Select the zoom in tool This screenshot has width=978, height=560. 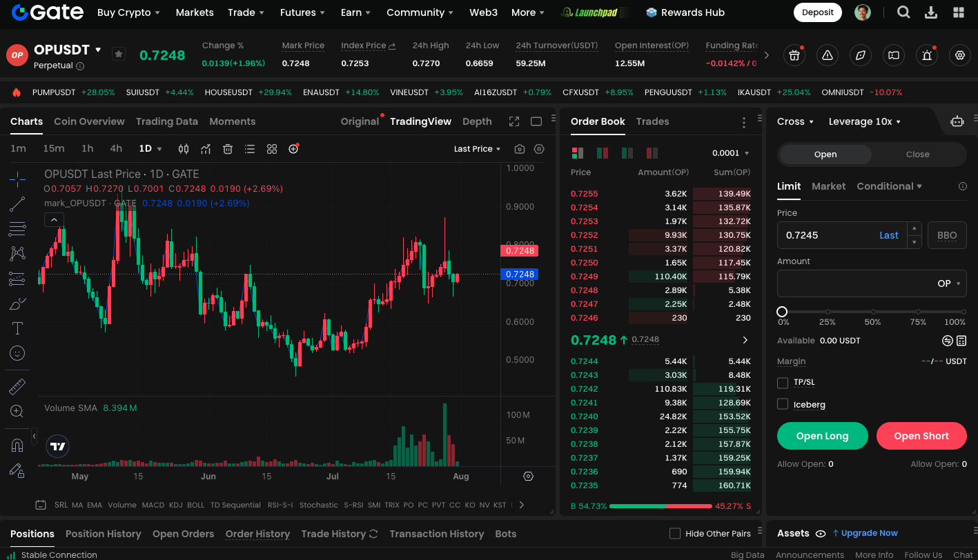coord(17,412)
